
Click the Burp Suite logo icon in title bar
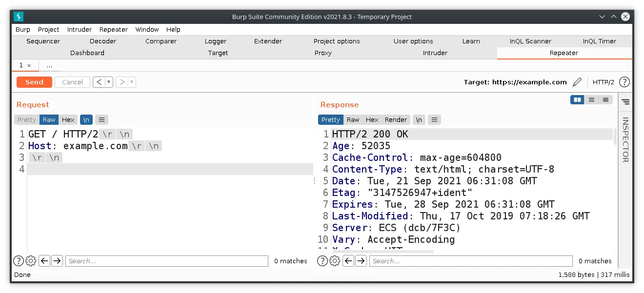click(19, 17)
